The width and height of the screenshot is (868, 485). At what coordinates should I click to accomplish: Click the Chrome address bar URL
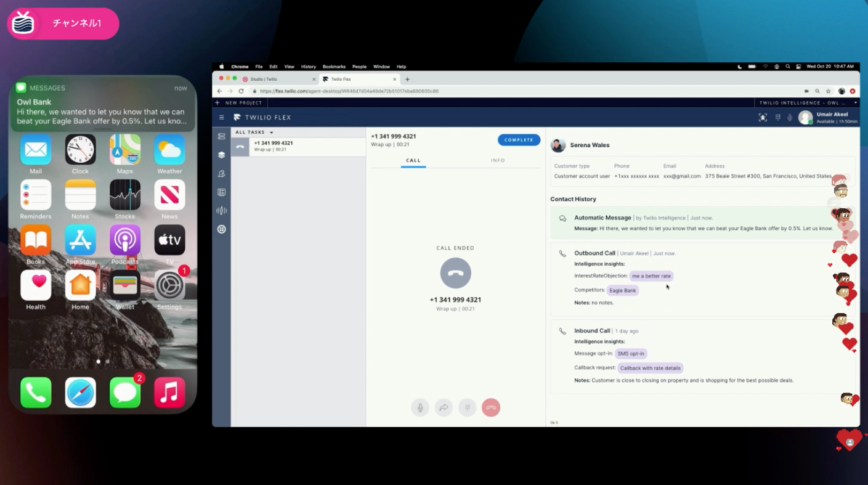pos(349,91)
